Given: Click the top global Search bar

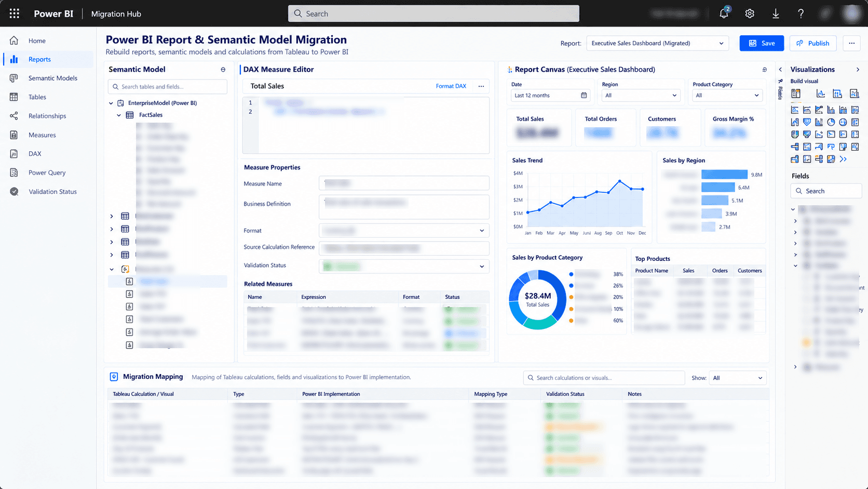Looking at the screenshot, I should [433, 14].
